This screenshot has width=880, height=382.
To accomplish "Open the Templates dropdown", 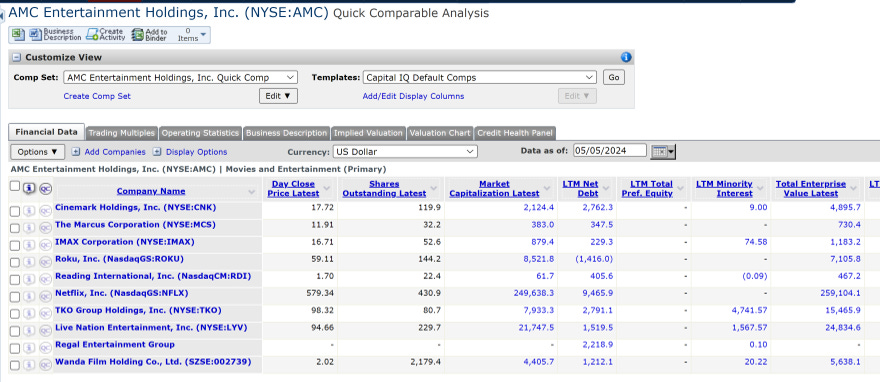I will pyautogui.click(x=480, y=77).
